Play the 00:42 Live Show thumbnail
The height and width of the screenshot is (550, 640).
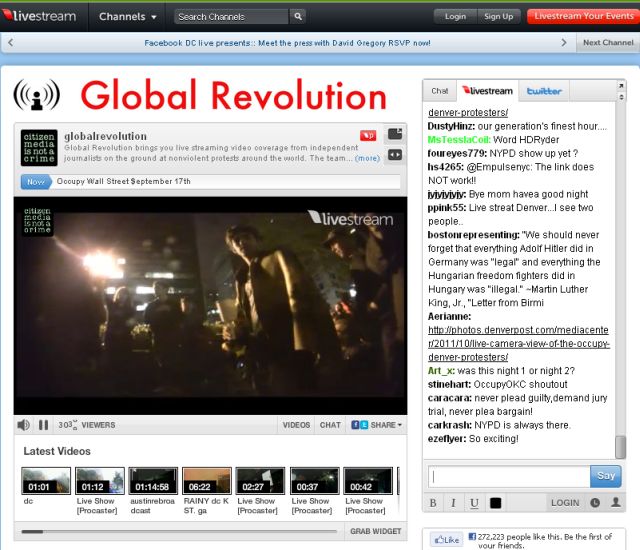click(x=368, y=481)
